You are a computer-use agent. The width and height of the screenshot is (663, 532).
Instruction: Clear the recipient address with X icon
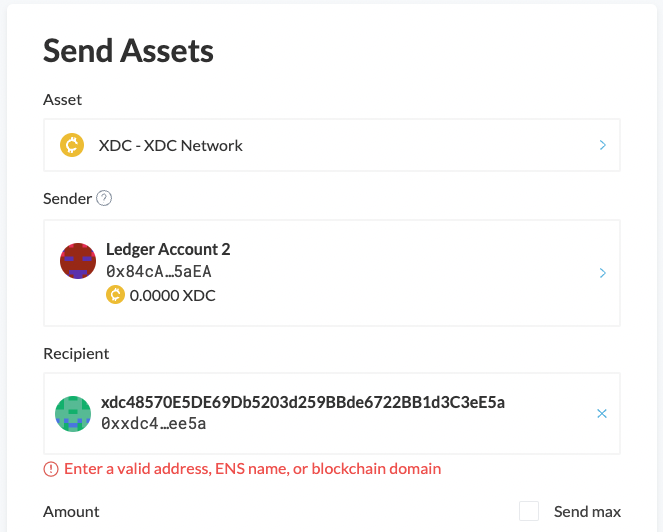pos(602,413)
